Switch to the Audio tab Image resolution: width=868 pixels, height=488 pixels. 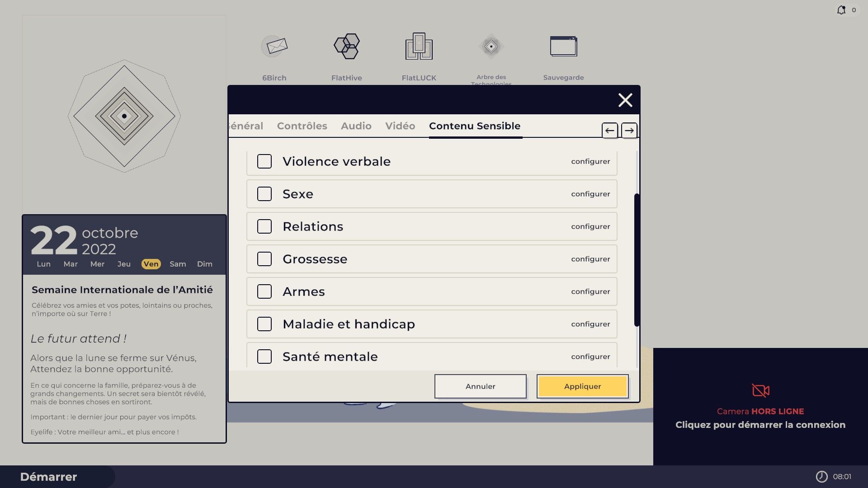pyautogui.click(x=356, y=126)
